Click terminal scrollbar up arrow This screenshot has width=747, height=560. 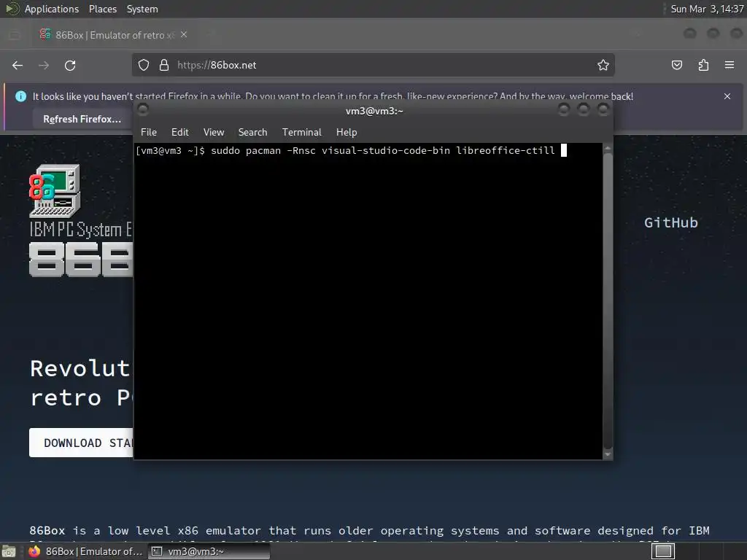point(608,149)
